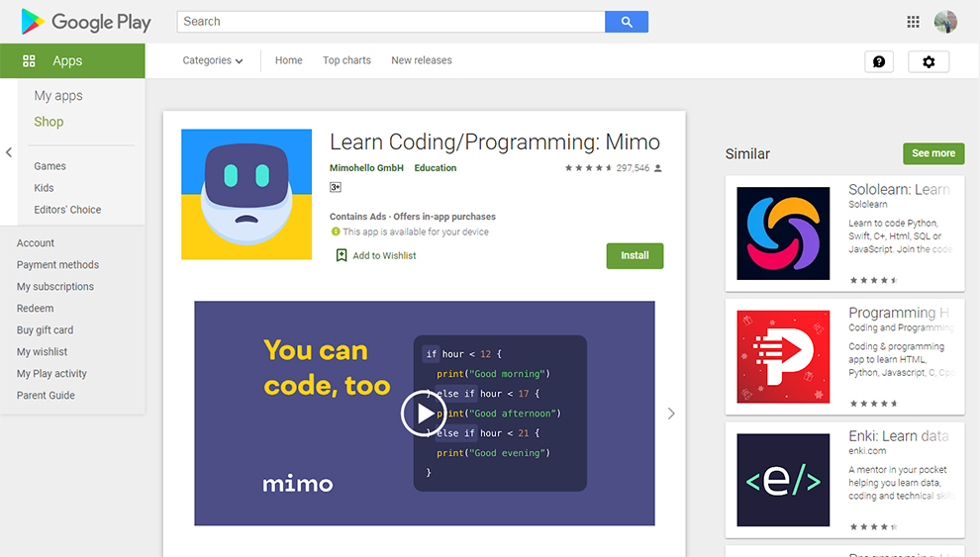Open My subscriptions

[55, 287]
